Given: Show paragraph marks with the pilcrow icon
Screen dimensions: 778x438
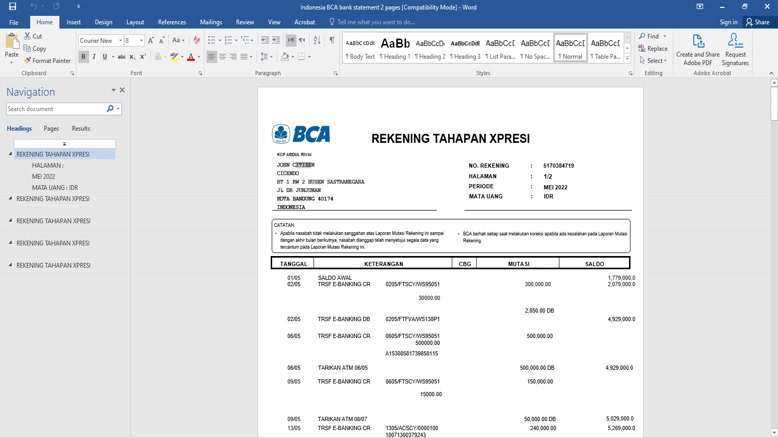Looking at the screenshot, I should tap(331, 41).
